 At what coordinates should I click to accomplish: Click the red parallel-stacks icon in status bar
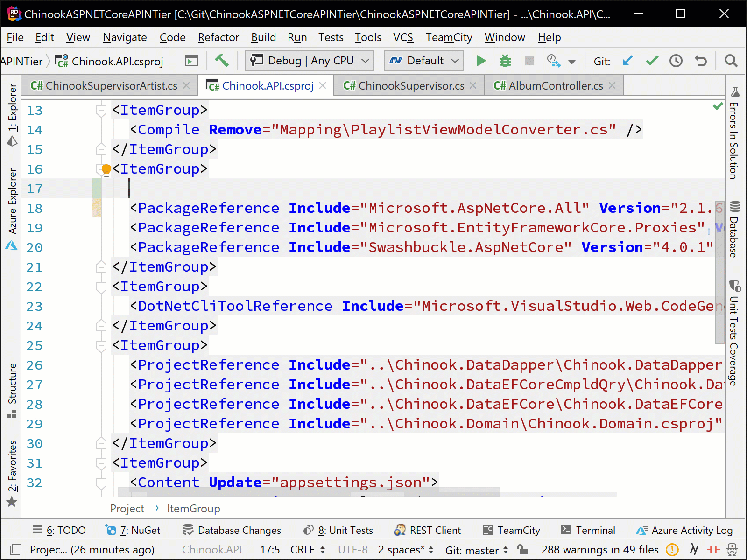pyautogui.click(x=713, y=550)
